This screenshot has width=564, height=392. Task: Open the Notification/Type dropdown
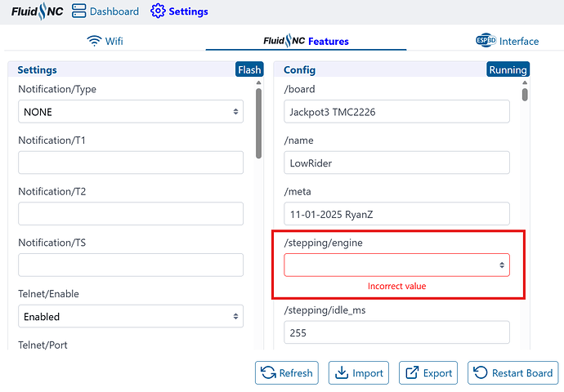[x=131, y=112]
